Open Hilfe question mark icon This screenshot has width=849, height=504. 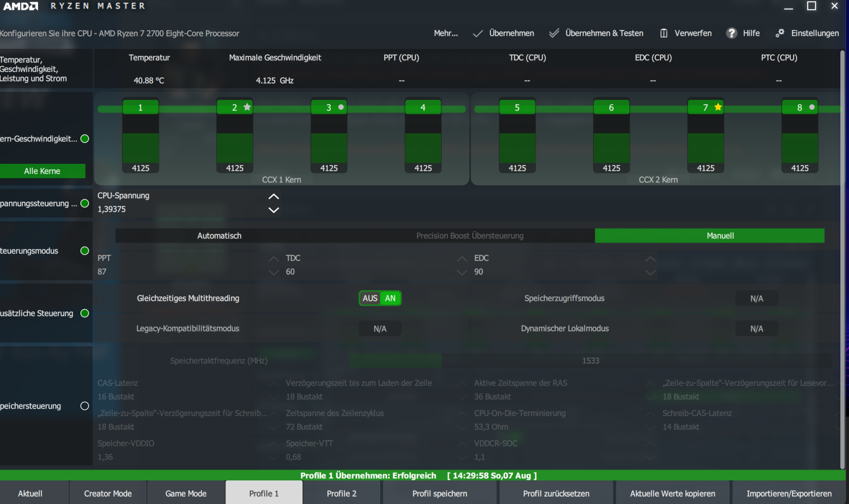click(732, 33)
